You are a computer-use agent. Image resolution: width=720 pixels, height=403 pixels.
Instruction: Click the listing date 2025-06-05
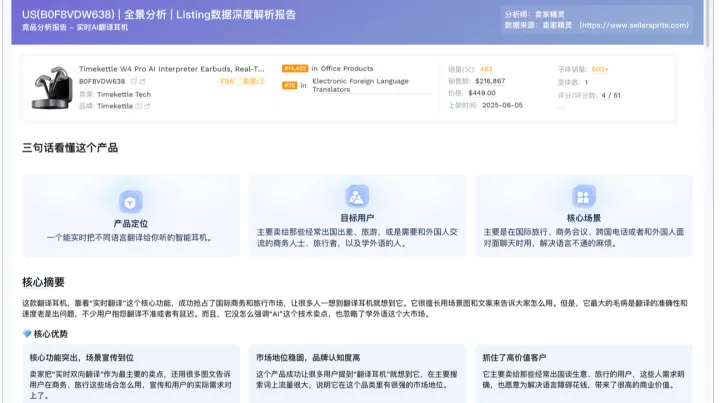click(x=502, y=105)
